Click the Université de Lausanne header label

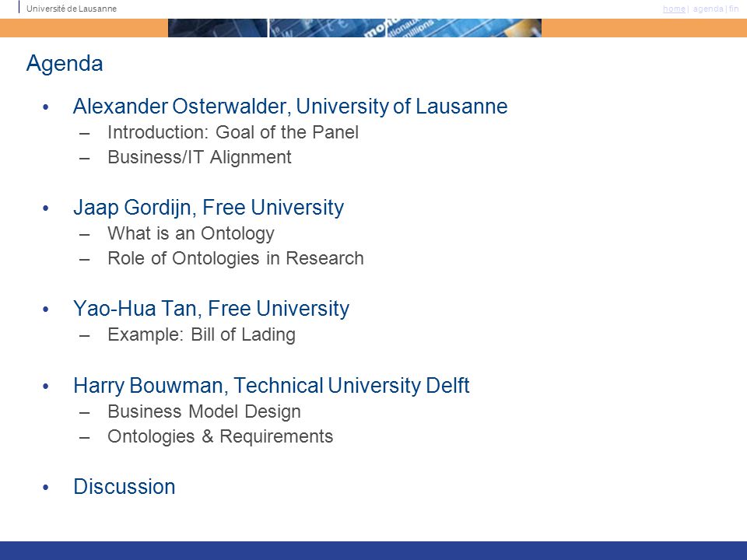coord(72,9)
